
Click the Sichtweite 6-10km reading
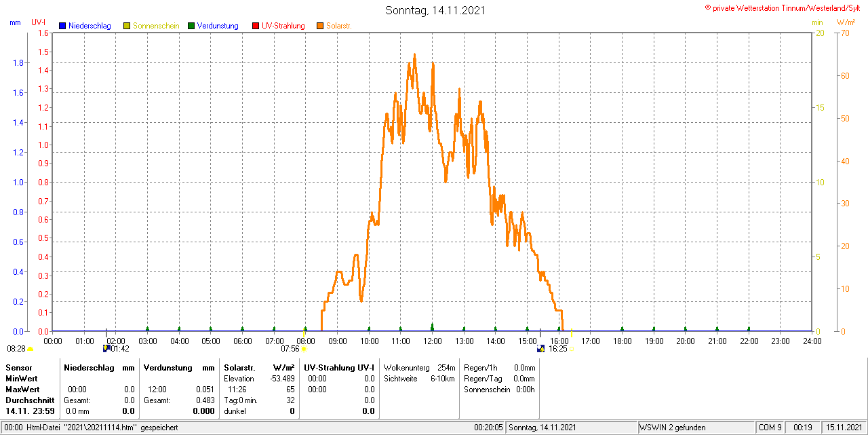coord(419,378)
